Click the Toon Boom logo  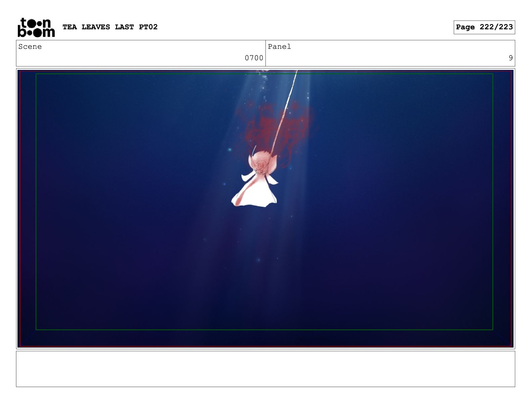pyautogui.click(x=36, y=27)
